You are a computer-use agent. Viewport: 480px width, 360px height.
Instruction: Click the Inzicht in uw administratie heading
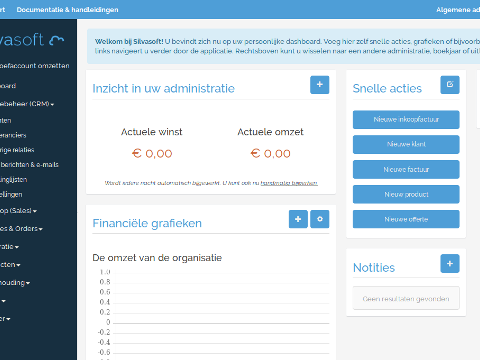[163, 89]
